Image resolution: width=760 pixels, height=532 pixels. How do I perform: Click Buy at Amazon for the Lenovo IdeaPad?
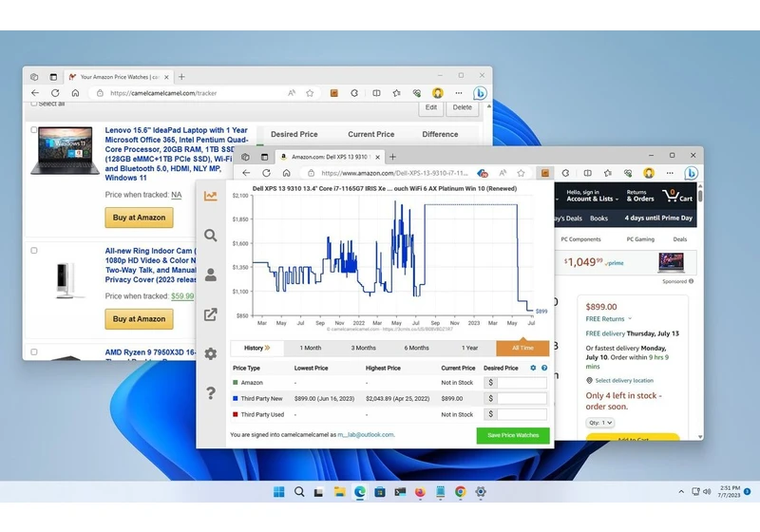(139, 218)
